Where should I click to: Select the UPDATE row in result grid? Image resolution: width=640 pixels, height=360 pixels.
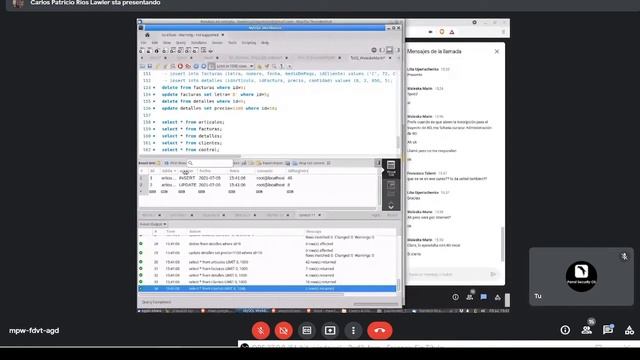[259, 185]
